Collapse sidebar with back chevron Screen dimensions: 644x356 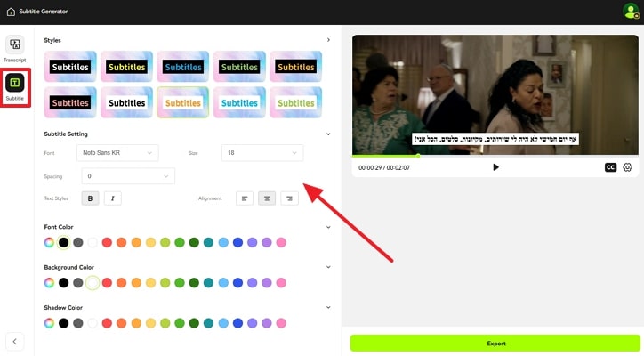pos(15,341)
